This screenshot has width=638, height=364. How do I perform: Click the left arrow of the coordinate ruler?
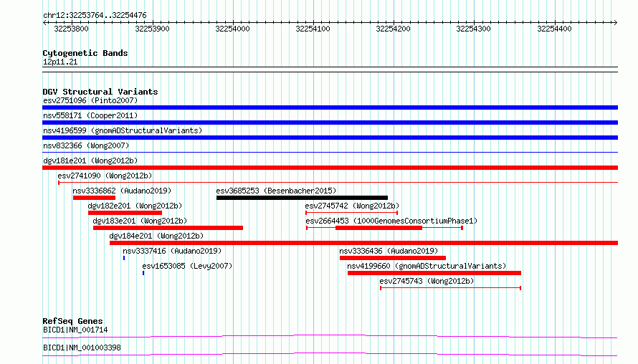(x=44, y=23)
